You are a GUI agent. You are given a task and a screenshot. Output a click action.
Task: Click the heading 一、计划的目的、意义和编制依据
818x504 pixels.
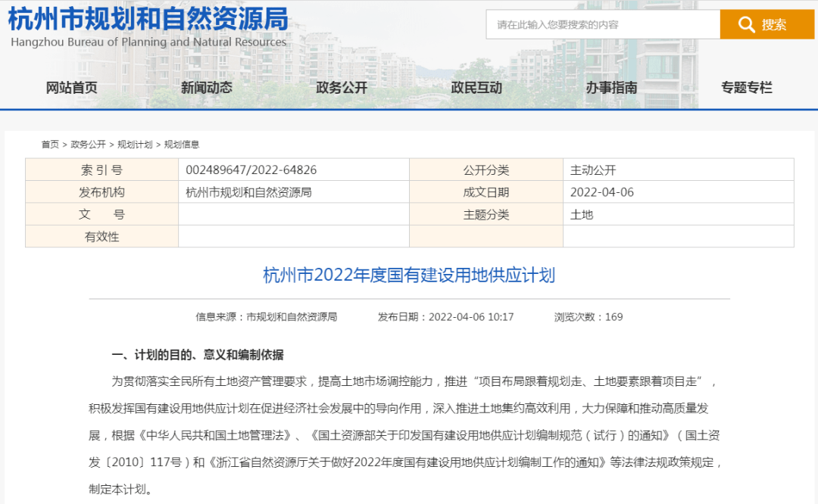[x=197, y=355]
